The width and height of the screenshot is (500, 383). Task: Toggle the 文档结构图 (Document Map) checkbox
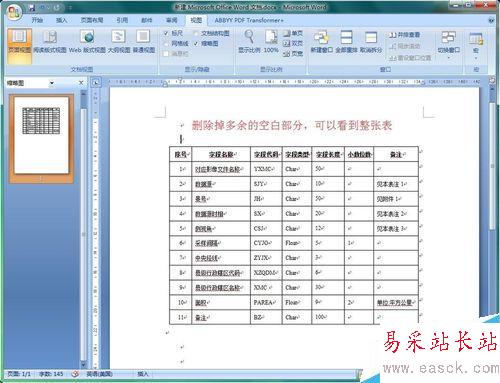coord(196,33)
